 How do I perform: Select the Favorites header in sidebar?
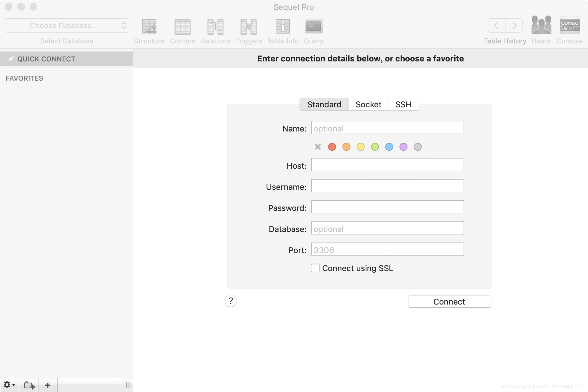(24, 78)
